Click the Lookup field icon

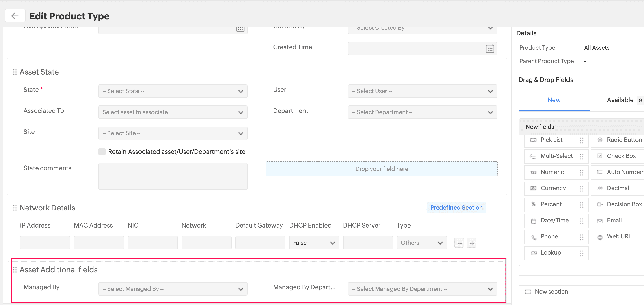click(534, 253)
